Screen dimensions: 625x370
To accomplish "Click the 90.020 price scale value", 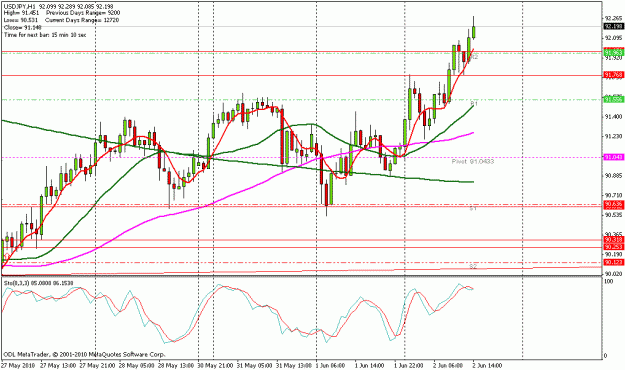I will 613,274.
